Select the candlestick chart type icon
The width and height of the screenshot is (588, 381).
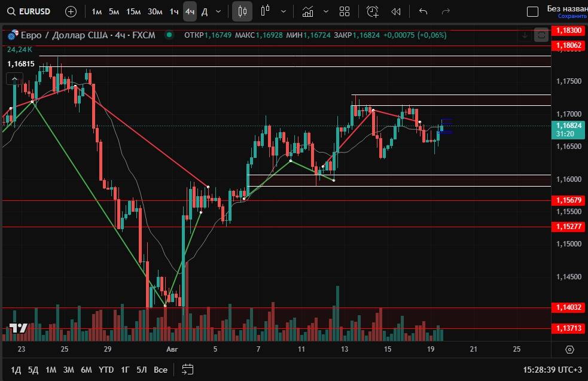coord(242,11)
